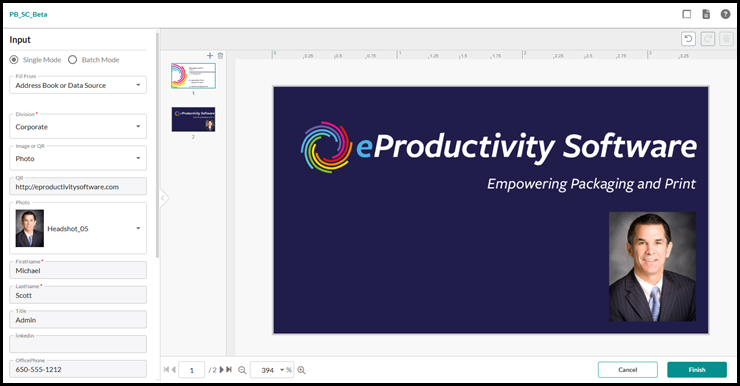Click the help question mark icon
740x386 pixels.
point(725,14)
